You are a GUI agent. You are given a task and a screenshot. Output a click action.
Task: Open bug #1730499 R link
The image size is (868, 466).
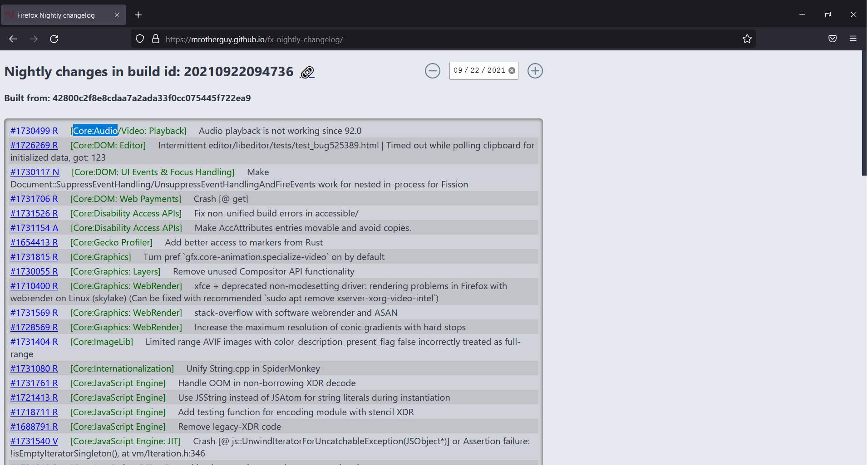click(x=34, y=131)
